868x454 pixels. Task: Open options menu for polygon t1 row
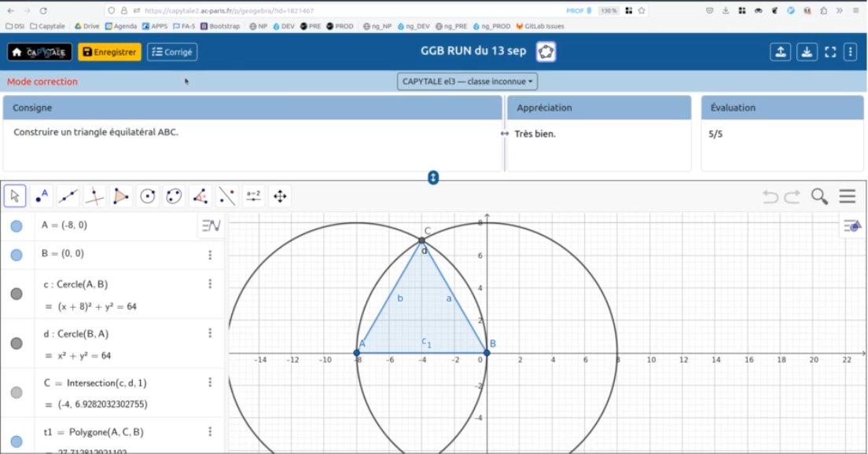pyautogui.click(x=210, y=431)
